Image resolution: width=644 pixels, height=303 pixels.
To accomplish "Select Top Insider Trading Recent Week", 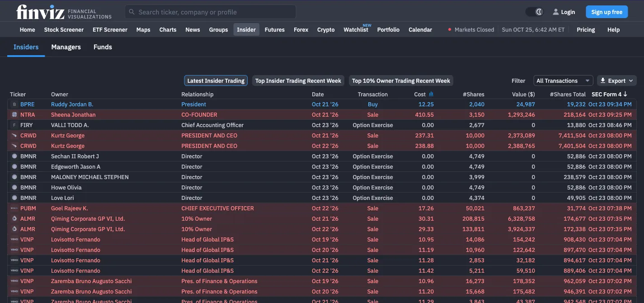I will coord(298,81).
